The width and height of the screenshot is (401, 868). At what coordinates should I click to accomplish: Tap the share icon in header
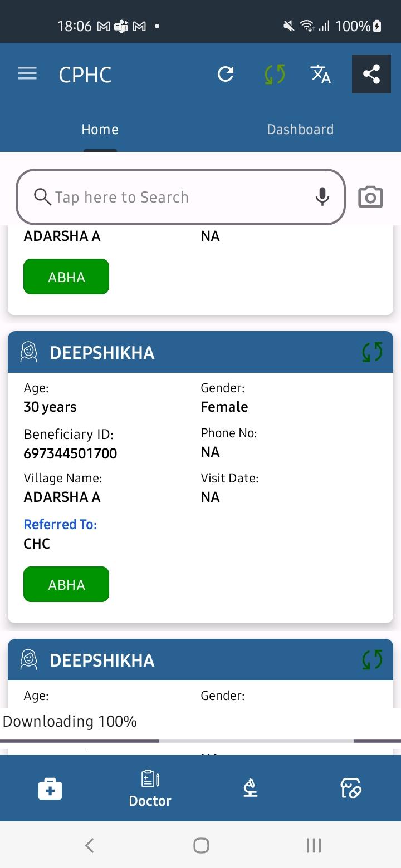pos(371,74)
